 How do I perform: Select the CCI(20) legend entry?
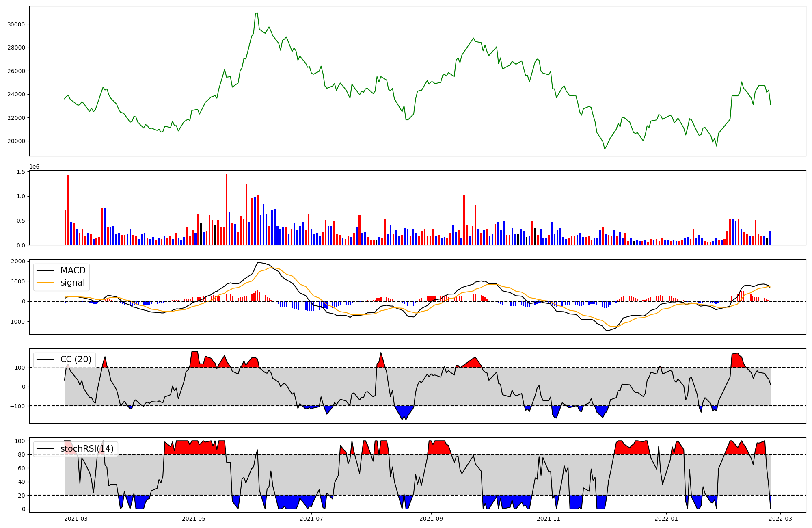(x=76, y=359)
